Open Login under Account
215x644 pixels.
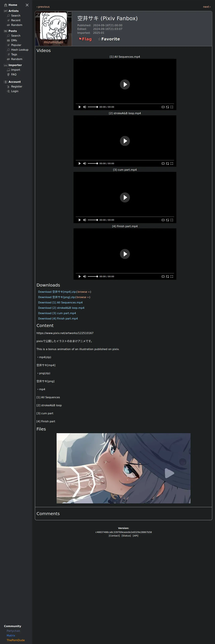click(x=13, y=91)
